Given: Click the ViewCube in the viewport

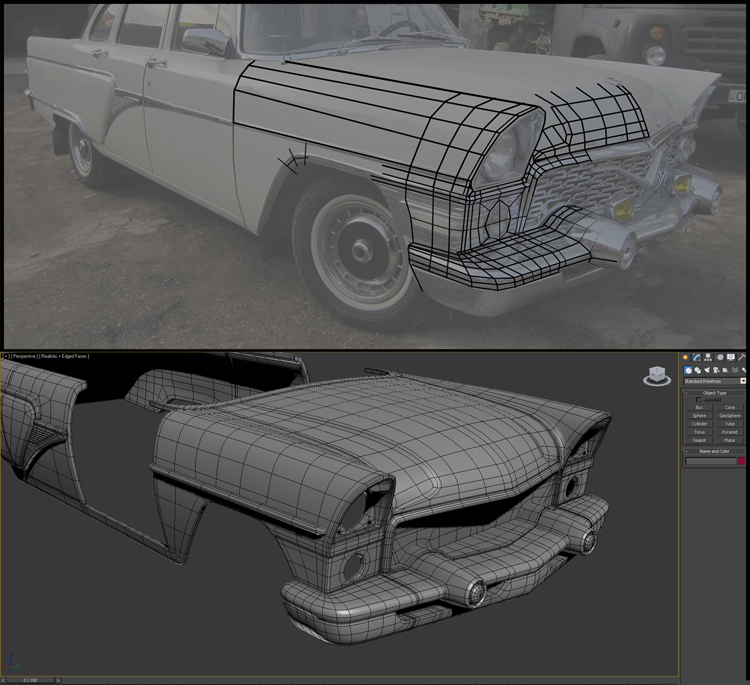Looking at the screenshot, I should [656, 376].
